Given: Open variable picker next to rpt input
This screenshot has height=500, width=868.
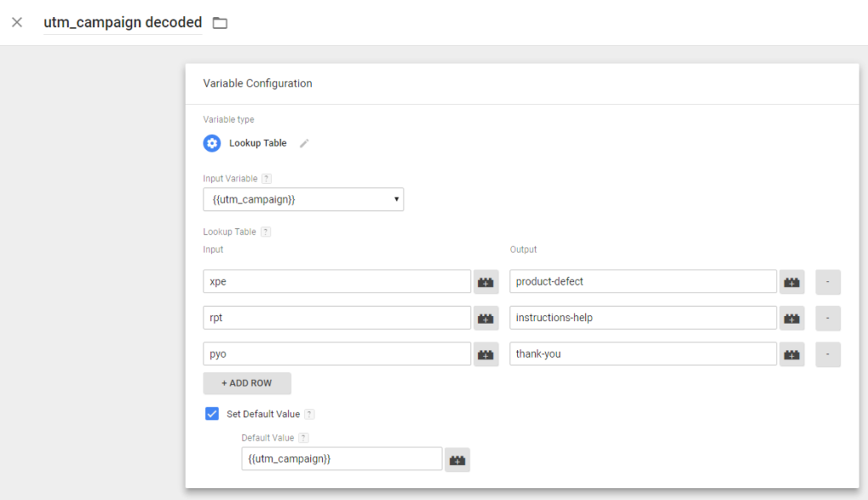Looking at the screenshot, I should 486,318.
